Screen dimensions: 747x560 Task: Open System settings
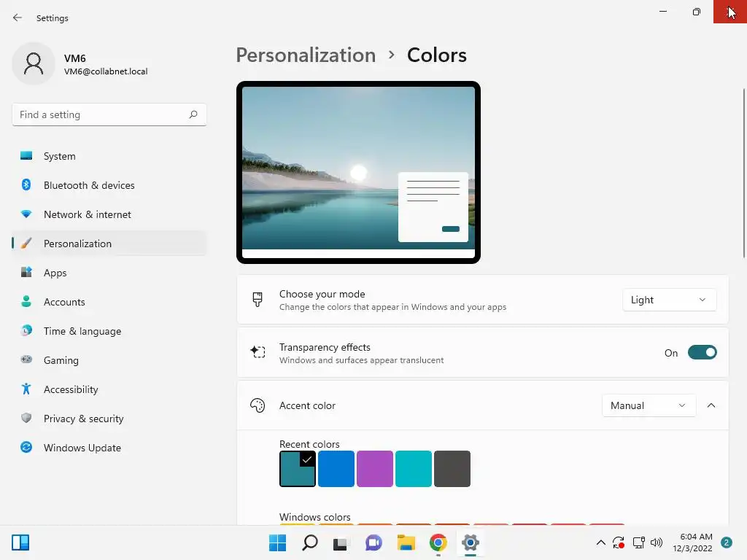[x=109, y=156]
